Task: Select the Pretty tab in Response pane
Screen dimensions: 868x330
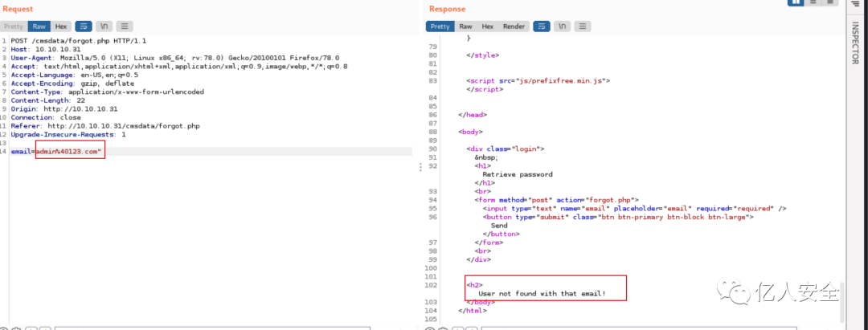Action: pyautogui.click(x=440, y=26)
